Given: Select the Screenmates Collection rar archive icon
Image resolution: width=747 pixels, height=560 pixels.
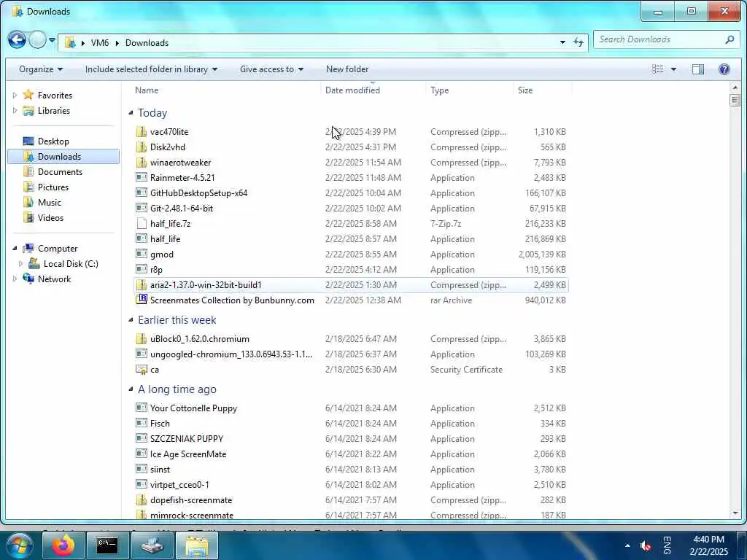Looking at the screenshot, I should pyautogui.click(x=141, y=300).
